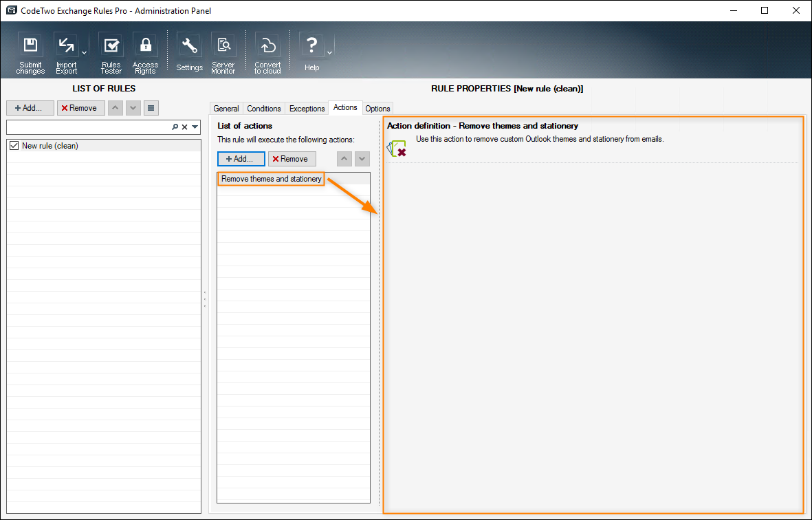Image resolution: width=812 pixels, height=520 pixels.
Task: Select the New rule (clean) entry
Action: click(x=104, y=146)
